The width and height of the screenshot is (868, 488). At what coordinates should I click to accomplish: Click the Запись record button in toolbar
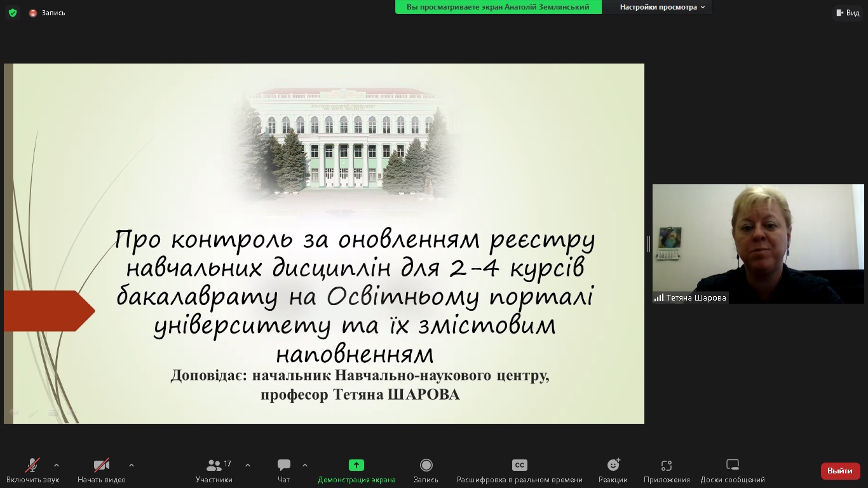(426, 471)
